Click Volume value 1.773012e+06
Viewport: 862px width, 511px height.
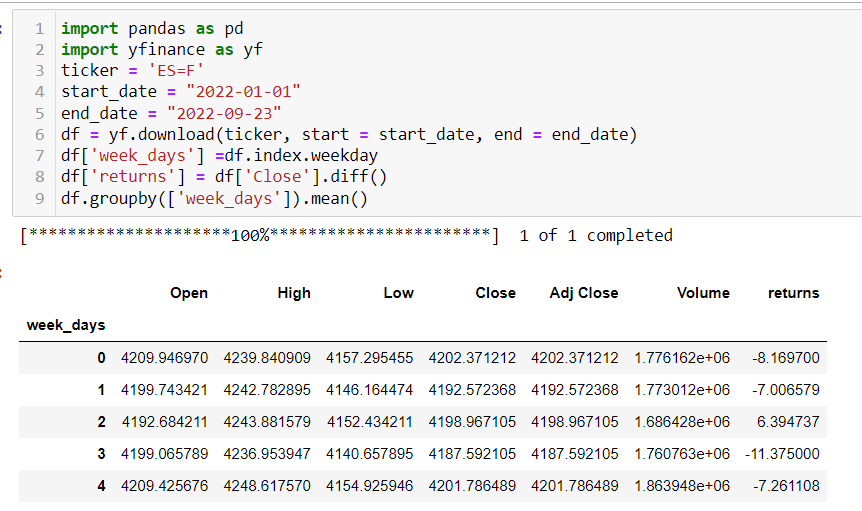point(682,390)
